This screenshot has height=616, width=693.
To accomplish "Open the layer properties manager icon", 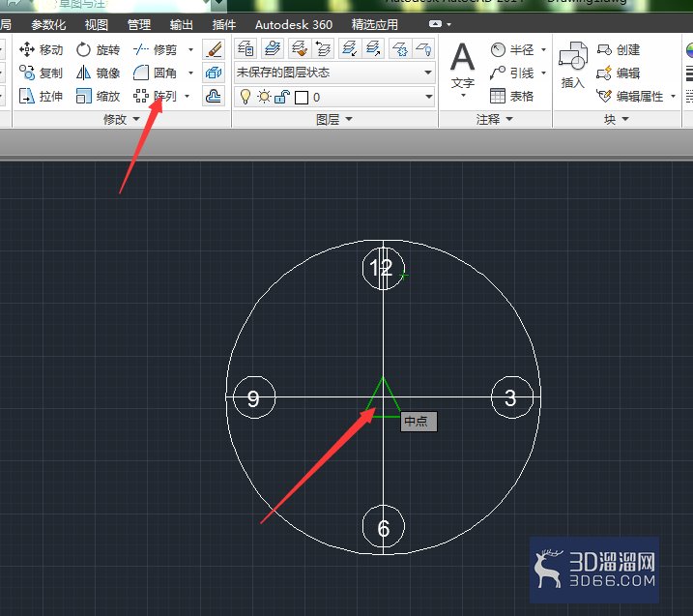I will 245,48.
